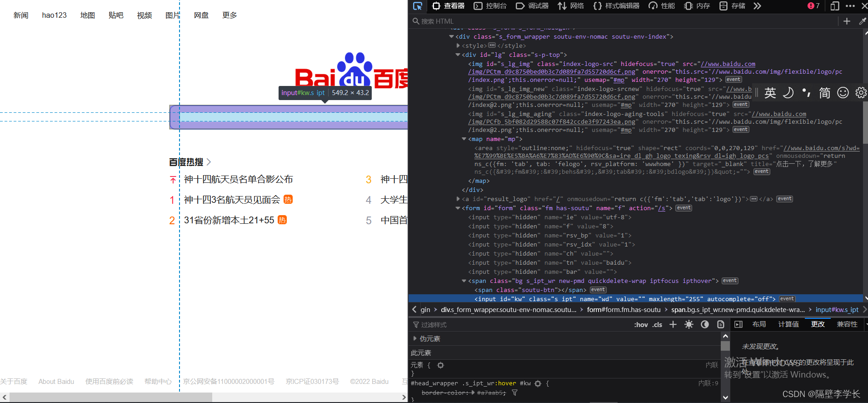
Task: Close the DevTools panel
Action: [864, 6]
